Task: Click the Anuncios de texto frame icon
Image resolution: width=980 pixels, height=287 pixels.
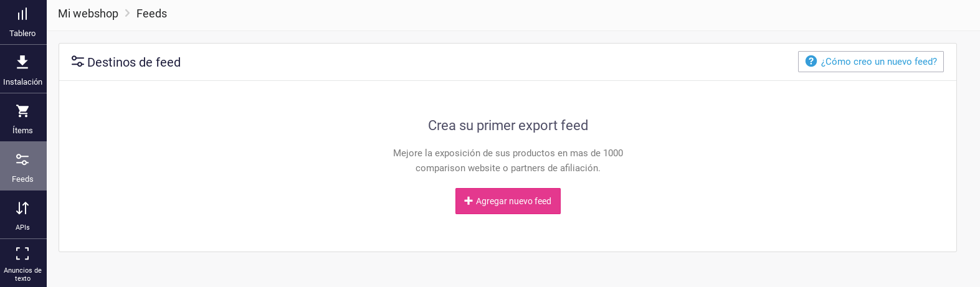Action: pyautogui.click(x=22, y=253)
